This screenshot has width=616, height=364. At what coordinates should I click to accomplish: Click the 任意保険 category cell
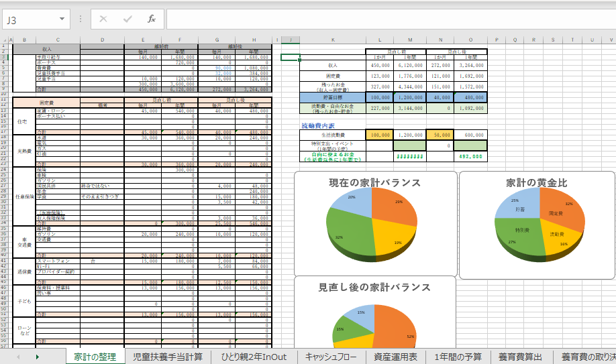point(24,196)
